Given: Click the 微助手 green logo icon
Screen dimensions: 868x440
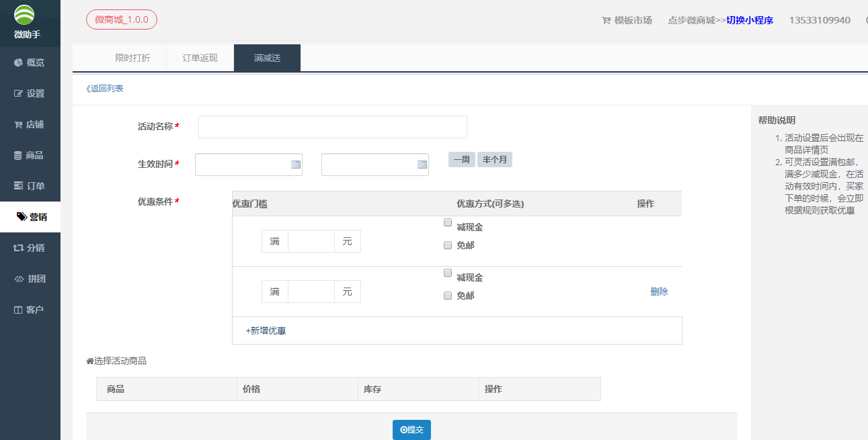Looking at the screenshot, I should (25, 15).
